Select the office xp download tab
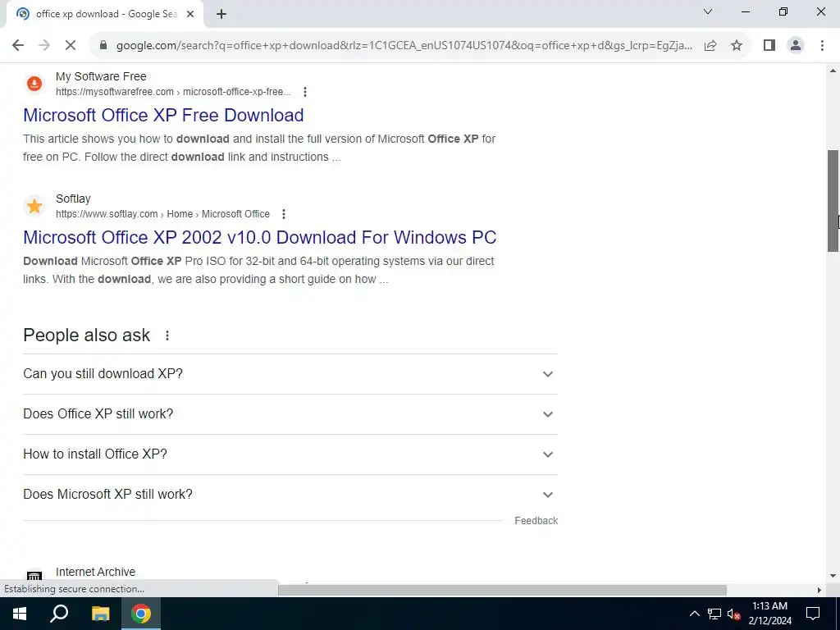Image resolution: width=840 pixels, height=630 pixels. (x=105, y=14)
